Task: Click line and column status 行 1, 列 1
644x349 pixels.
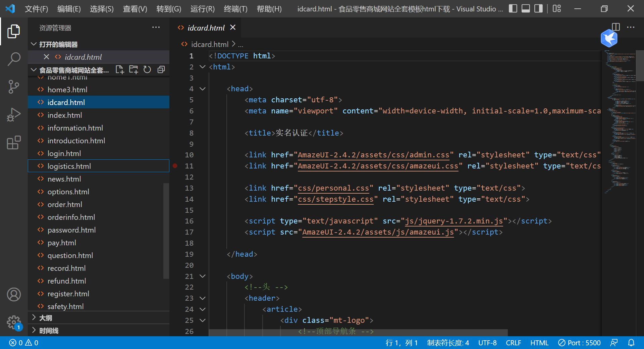Action: tap(401, 343)
